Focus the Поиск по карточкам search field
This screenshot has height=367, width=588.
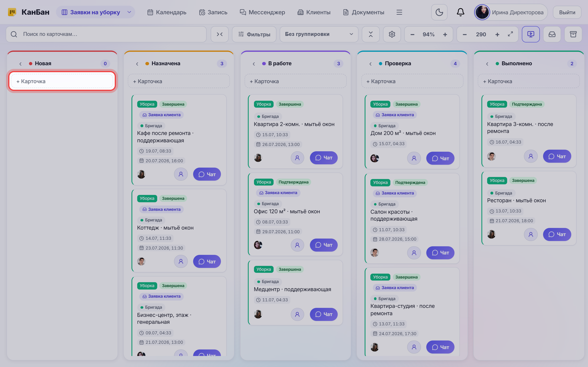pyautogui.click(x=106, y=34)
